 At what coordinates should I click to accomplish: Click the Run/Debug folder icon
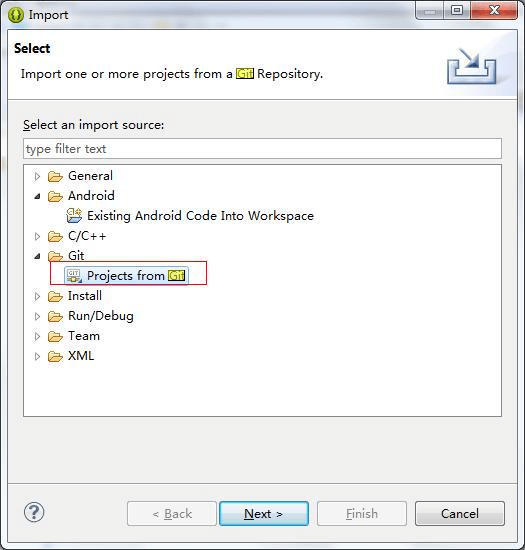tap(55, 316)
